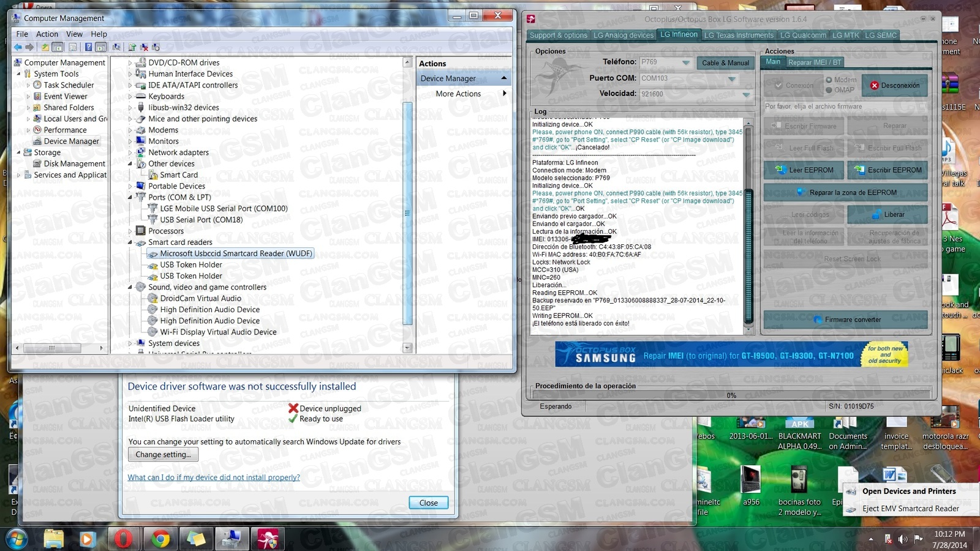
Task: Switch to Reparar IMEI / BT tab
Action: 814,62
